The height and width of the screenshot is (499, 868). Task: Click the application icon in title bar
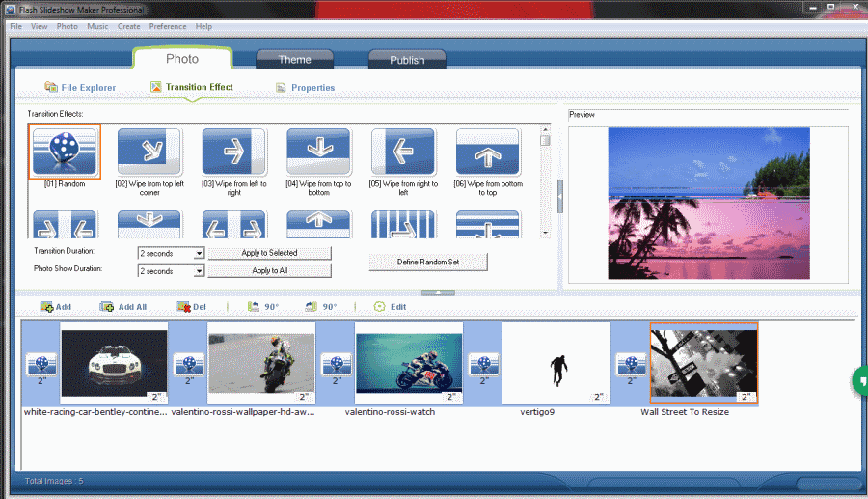(x=11, y=10)
